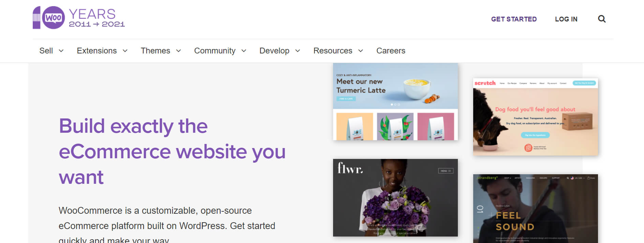Open the Log In link
Screen dimensions: 644x243
[x=566, y=19]
